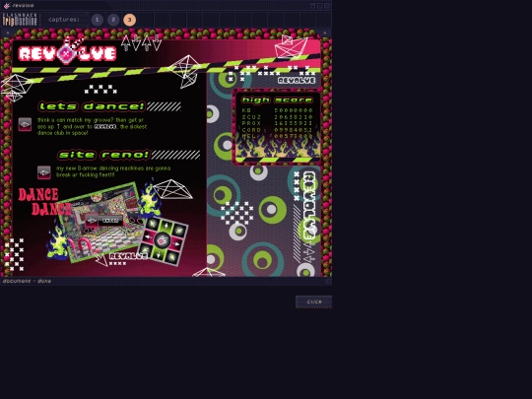
Task: Click the 'site reno!' heading
Action: click(x=103, y=155)
